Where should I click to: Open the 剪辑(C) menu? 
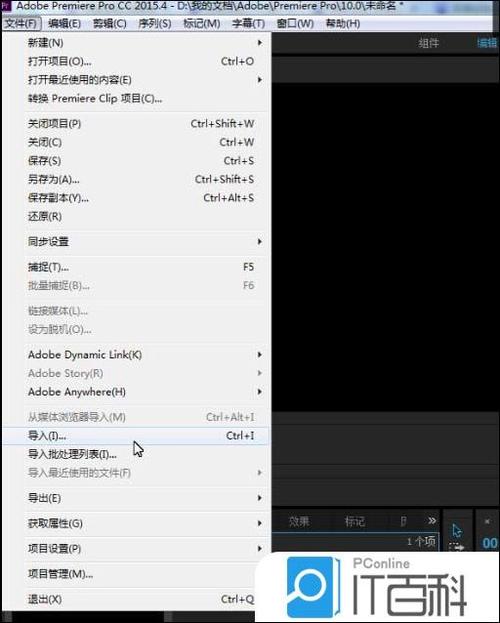(x=110, y=23)
